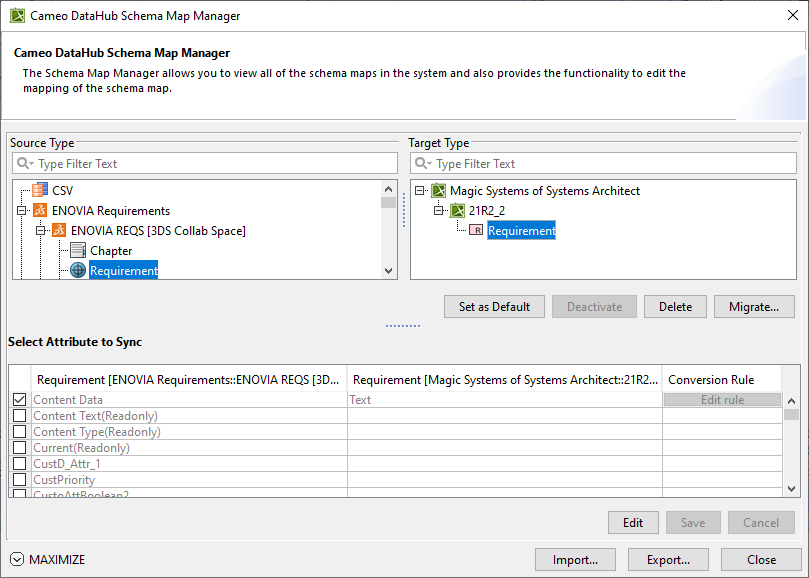
Task: Click the CSV source type icon
Action: tap(40, 190)
